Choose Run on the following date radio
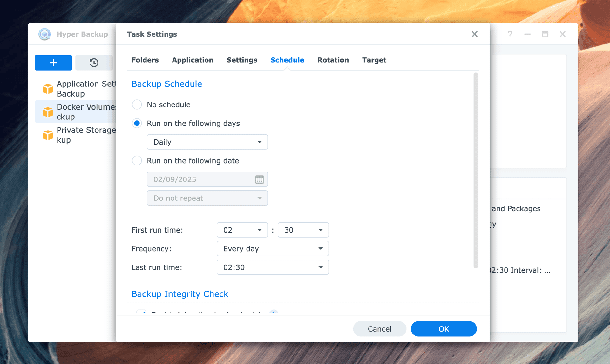Screen dimensions: 610x364 tap(137, 161)
